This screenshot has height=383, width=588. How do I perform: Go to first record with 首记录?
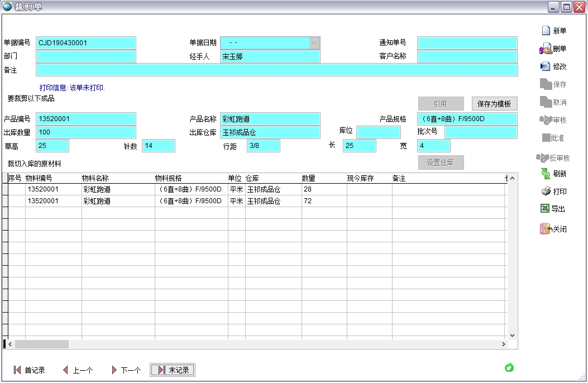[17, 370]
